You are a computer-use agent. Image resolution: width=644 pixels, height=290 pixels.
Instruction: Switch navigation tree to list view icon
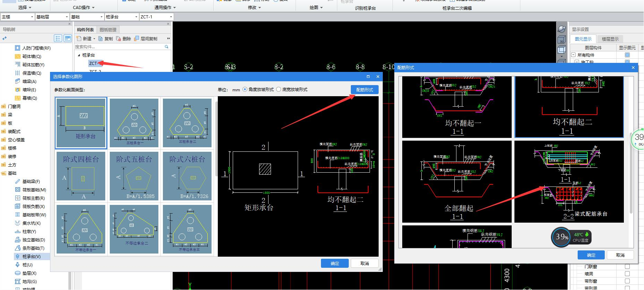(58, 38)
